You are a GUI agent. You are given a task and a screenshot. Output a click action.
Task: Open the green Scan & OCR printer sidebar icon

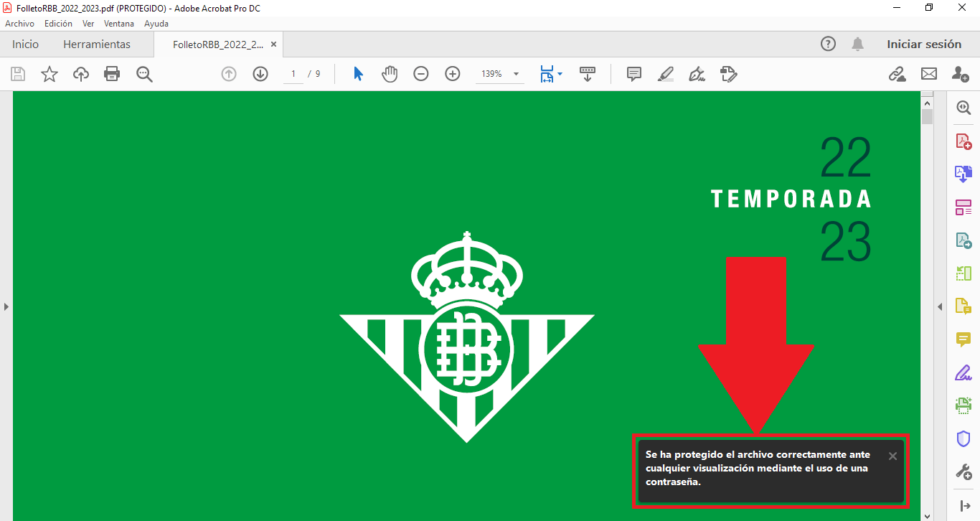963,405
